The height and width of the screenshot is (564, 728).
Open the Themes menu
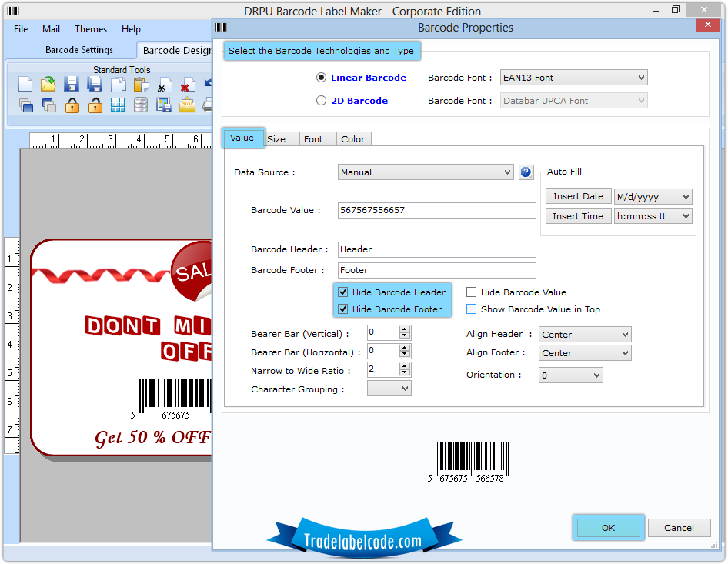point(91,29)
